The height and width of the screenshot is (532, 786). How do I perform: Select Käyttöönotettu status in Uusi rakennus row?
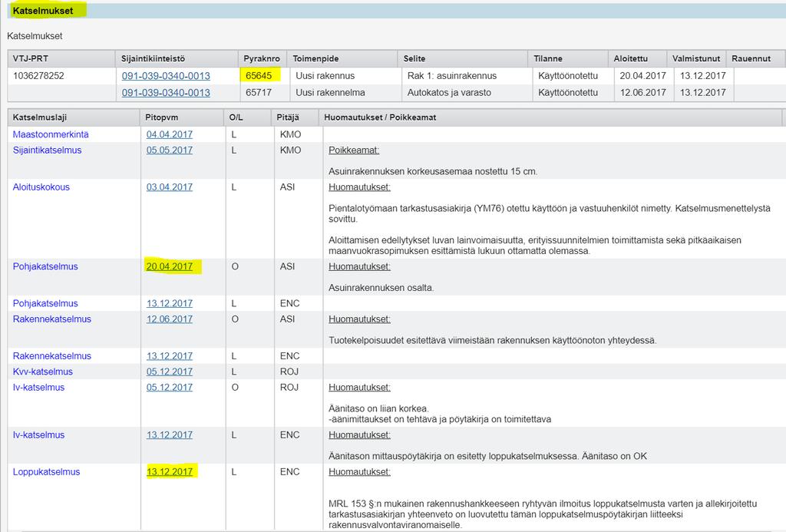pyautogui.click(x=568, y=76)
